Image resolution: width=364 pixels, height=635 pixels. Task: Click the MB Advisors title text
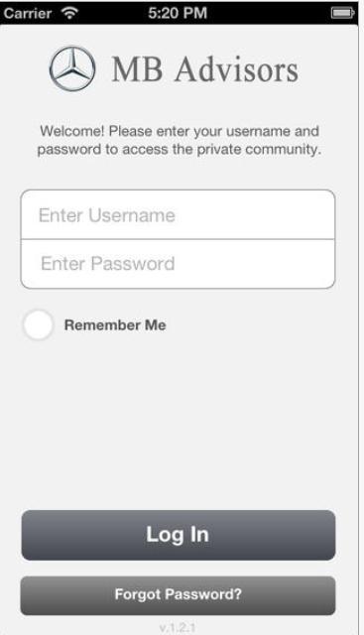[205, 69]
